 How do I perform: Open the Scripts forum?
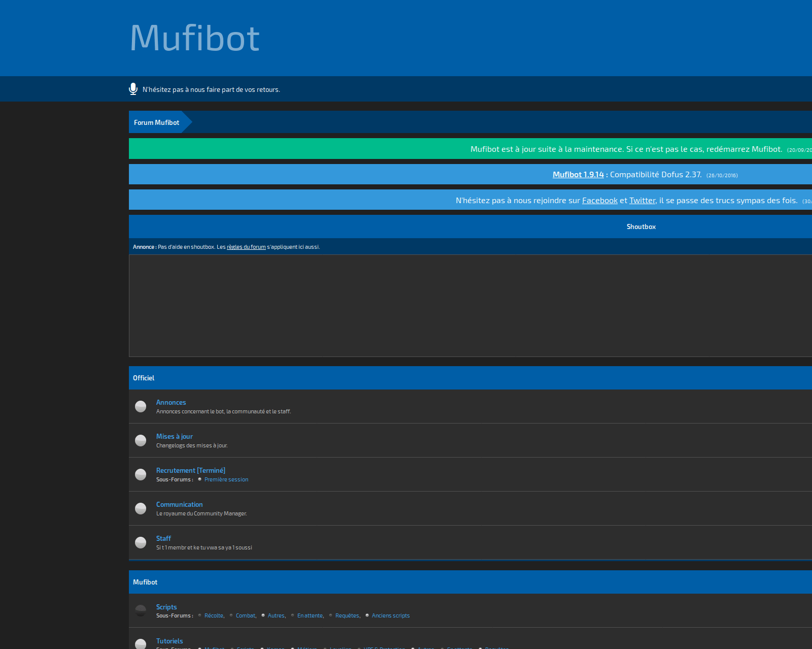(166, 607)
